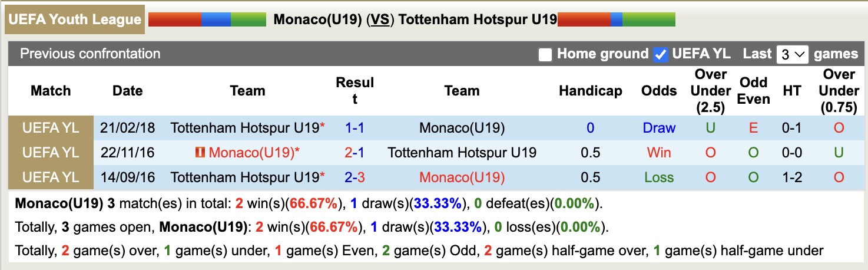Image resolution: width=868 pixels, height=270 pixels.
Task: Click the Tottenham Hotspur U19 form color bar
Action: tap(616, 19)
